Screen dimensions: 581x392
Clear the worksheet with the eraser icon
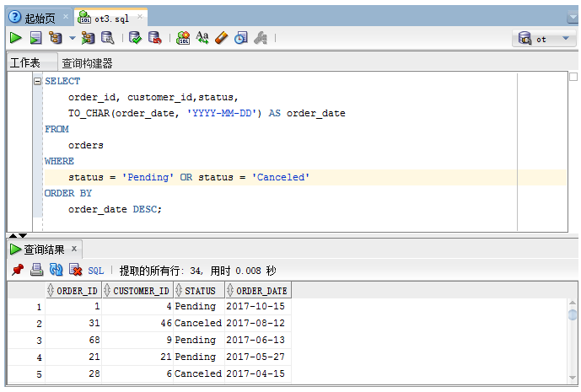(222, 38)
